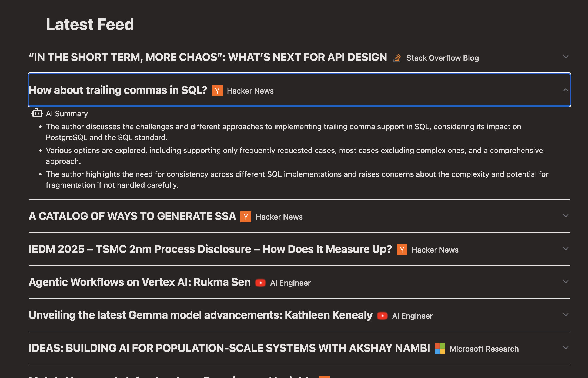The width and height of the screenshot is (588, 378).
Task: Expand the Agentic Workflows on Vertex AI chevron
Action: 566,282
